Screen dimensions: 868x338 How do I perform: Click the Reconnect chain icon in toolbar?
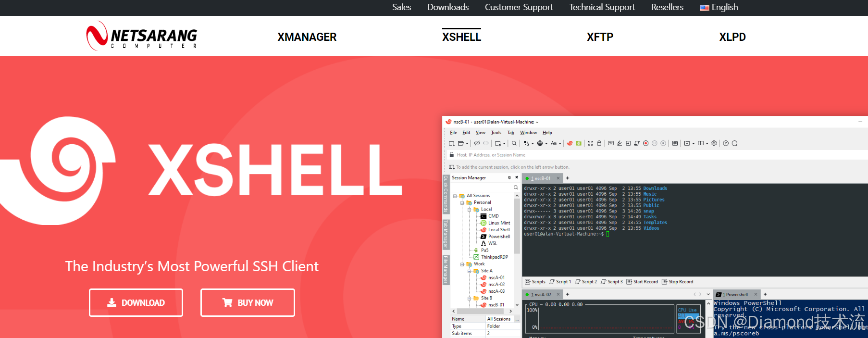click(x=485, y=143)
